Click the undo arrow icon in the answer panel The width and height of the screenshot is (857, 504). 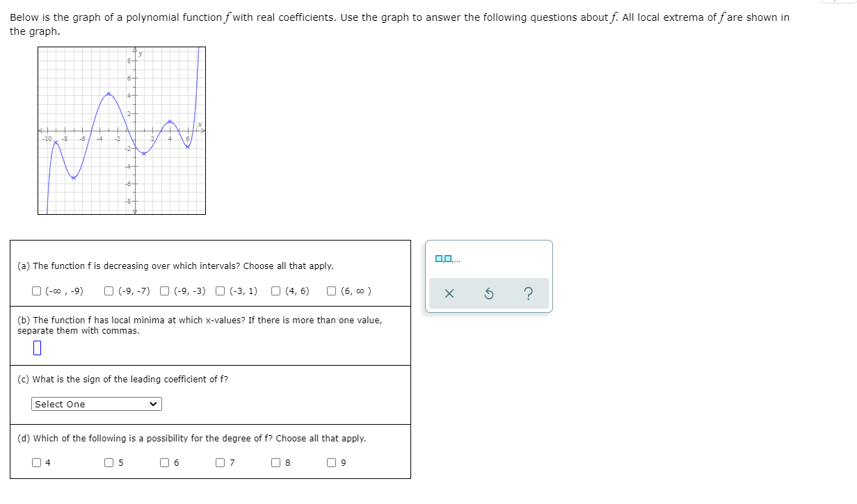point(488,293)
